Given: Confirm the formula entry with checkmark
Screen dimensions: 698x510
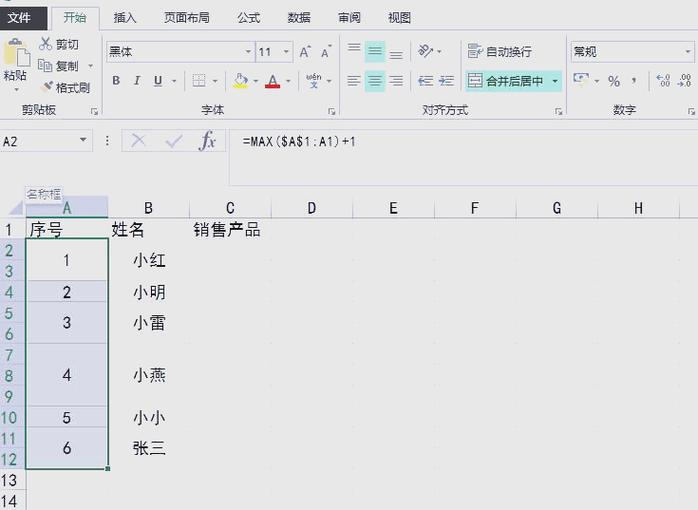Looking at the screenshot, I should (x=173, y=141).
